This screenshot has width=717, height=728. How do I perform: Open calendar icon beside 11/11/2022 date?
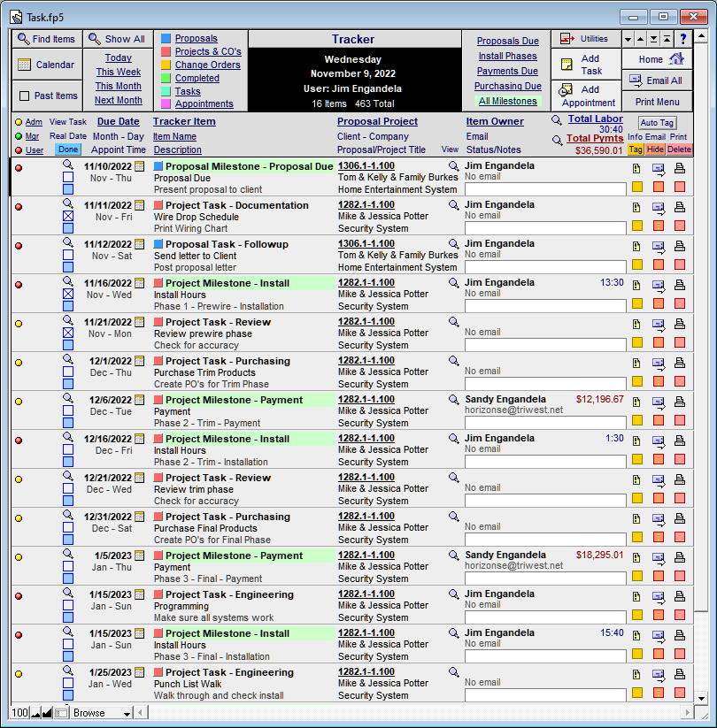click(x=139, y=205)
